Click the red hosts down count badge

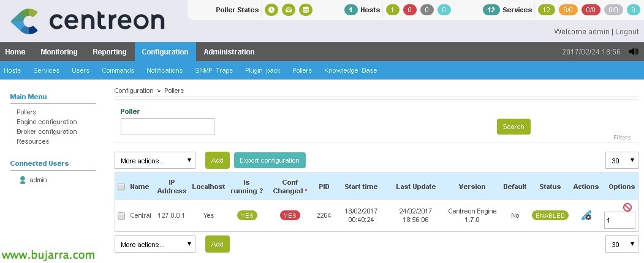tap(410, 10)
